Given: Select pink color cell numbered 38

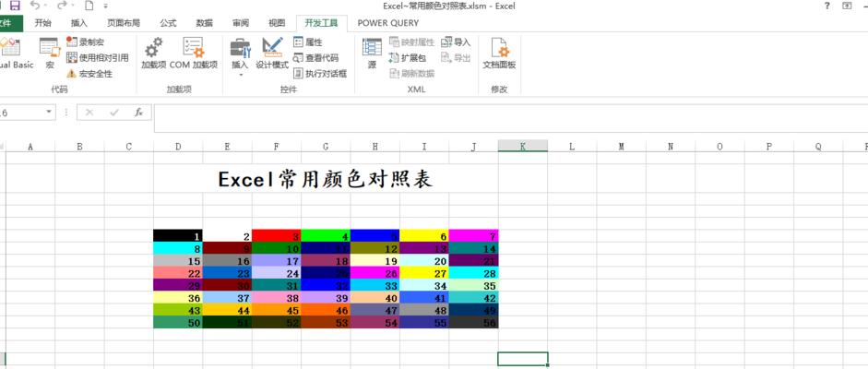Looking at the screenshot, I should [276, 298].
